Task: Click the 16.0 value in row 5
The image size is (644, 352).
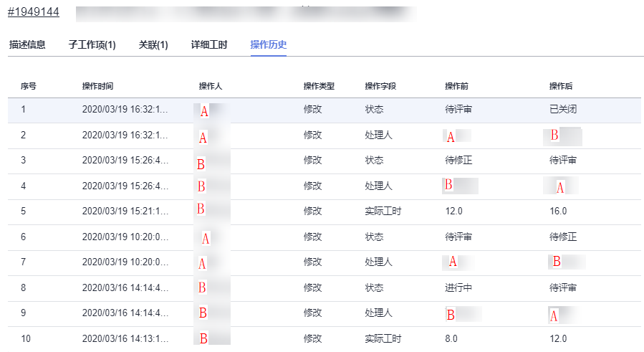Action: click(558, 211)
